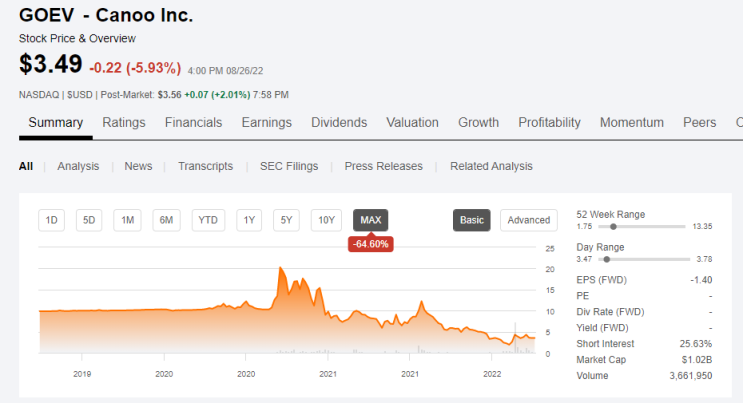This screenshot has height=403, width=743.
Task: Select the 1D time range button
Action: tap(52, 220)
